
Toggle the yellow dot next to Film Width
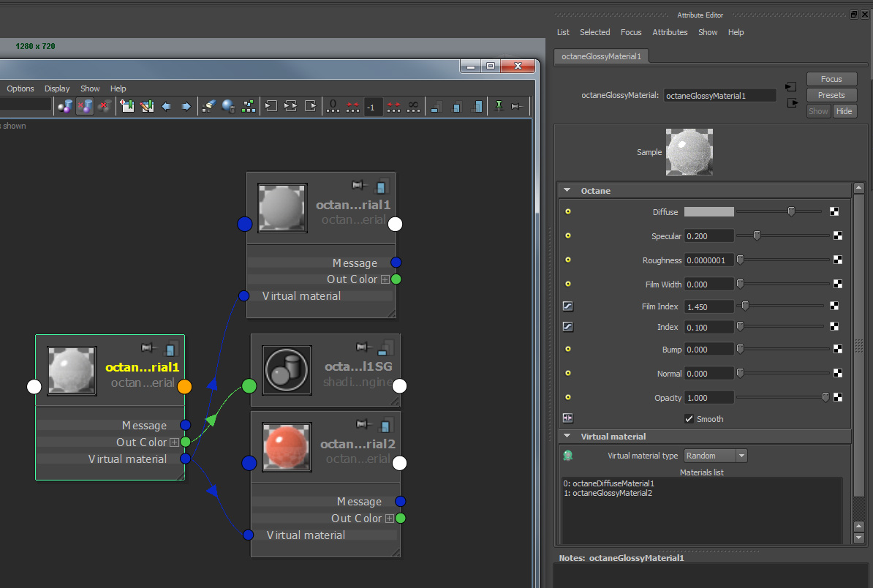tap(568, 284)
